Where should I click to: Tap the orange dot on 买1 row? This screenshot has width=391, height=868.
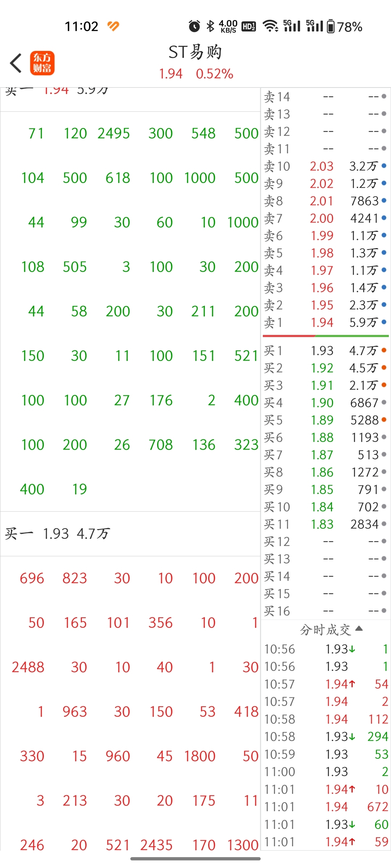(384, 350)
